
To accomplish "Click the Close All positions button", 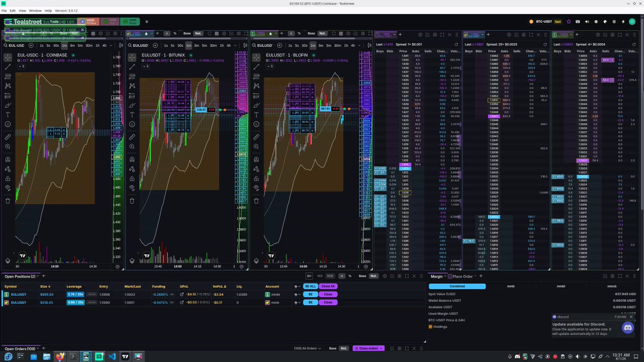I will click(x=328, y=286).
